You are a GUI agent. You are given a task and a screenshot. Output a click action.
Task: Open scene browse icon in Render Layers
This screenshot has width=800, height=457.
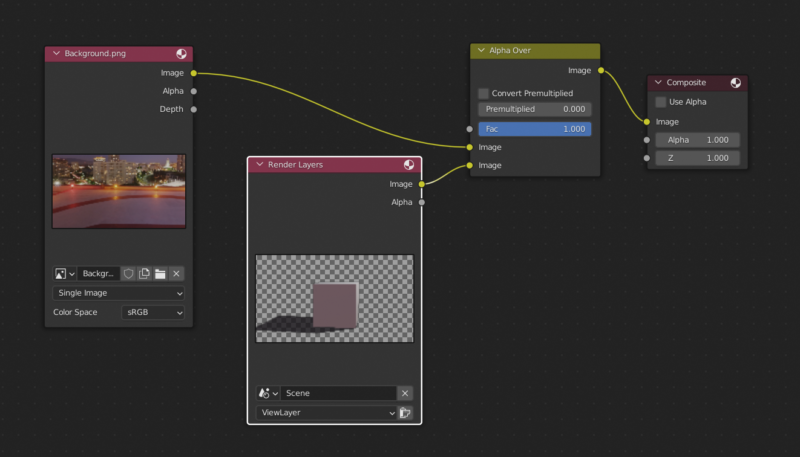click(x=268, y=393)
